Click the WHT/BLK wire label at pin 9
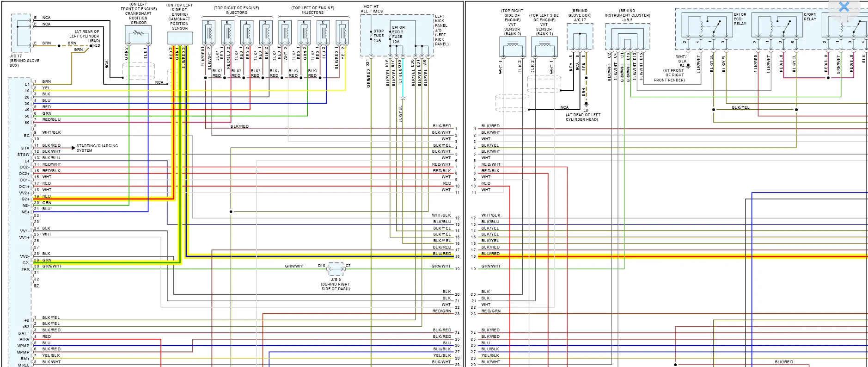Image resolution: width=868 pixels, height=367 pixels. coord(51,132)
